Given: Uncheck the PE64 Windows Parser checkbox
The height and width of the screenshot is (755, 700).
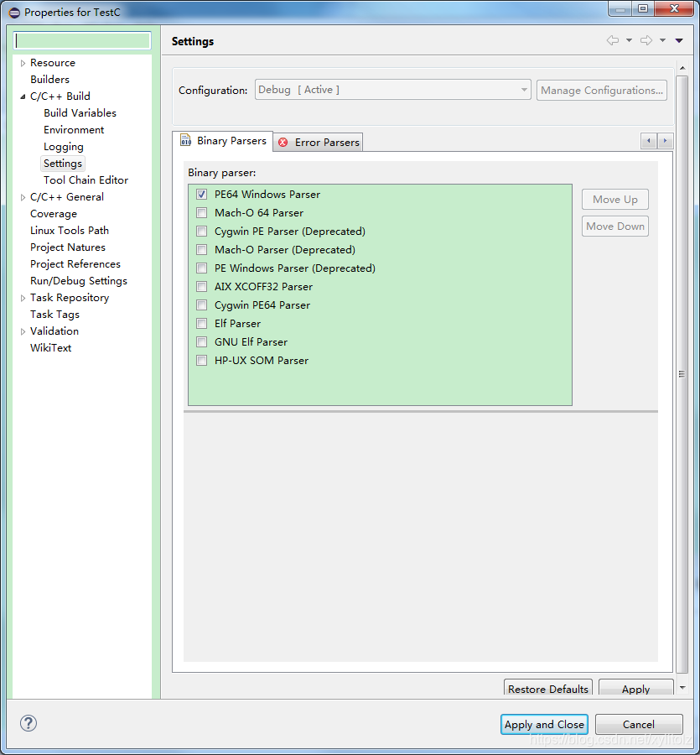Looking at the screenshot, I should tap(200, 194).
